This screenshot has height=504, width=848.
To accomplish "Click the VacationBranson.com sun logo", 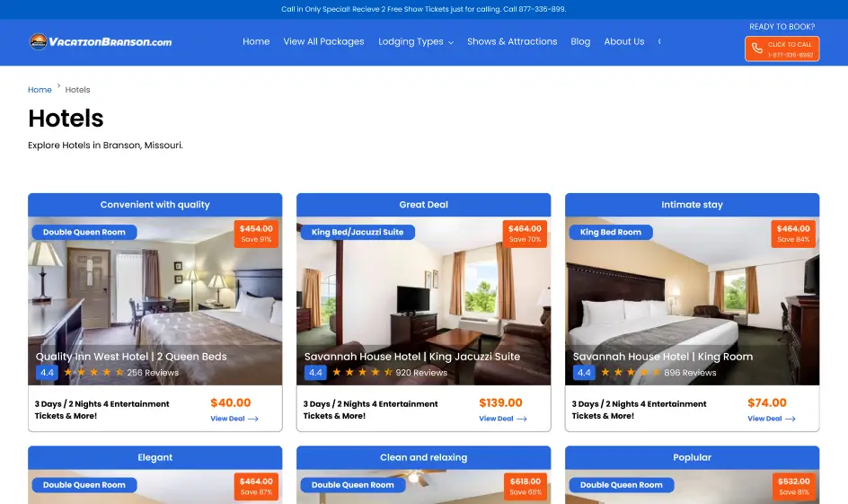I will (39, 41).
